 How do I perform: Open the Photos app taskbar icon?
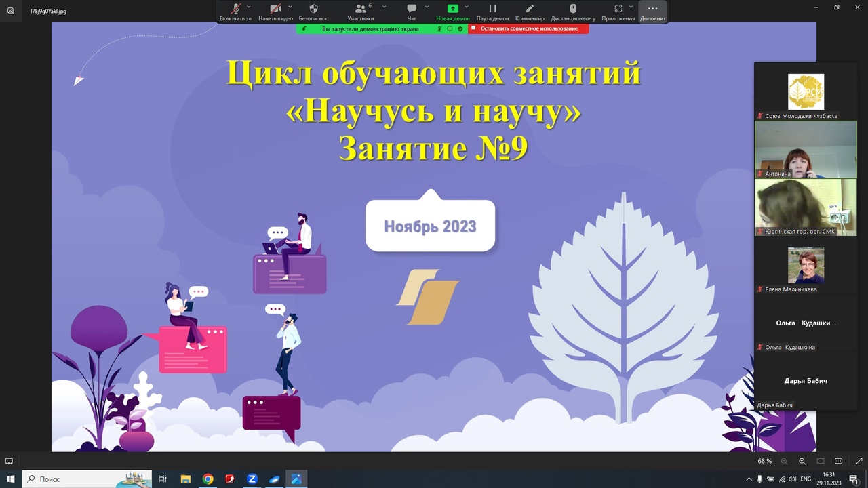296,479
